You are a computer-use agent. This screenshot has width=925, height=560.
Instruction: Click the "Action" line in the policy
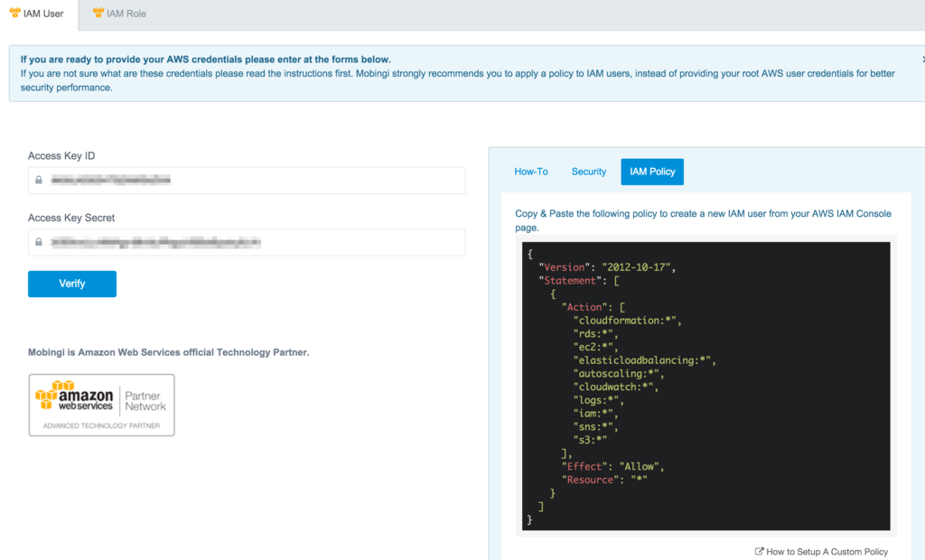click(x=593, y=307)
